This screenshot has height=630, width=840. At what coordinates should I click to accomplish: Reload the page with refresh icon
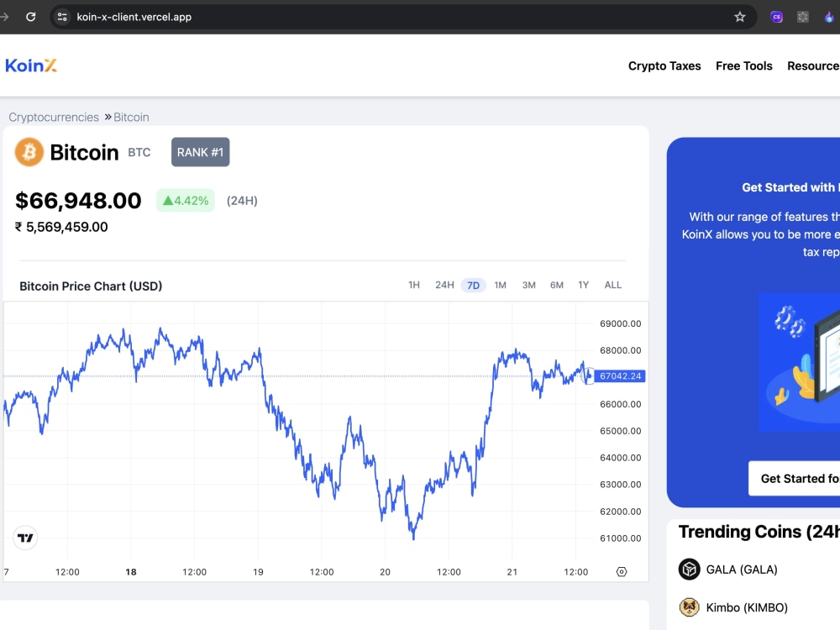click(30, 17)
